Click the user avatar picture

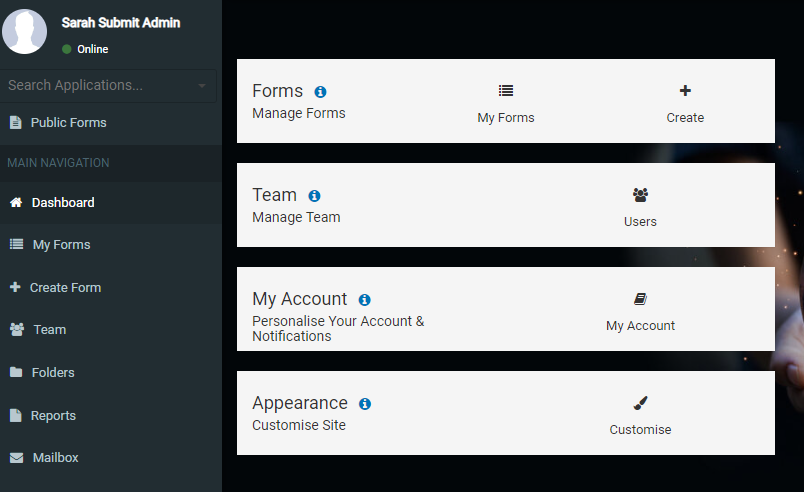pos(25,31)
